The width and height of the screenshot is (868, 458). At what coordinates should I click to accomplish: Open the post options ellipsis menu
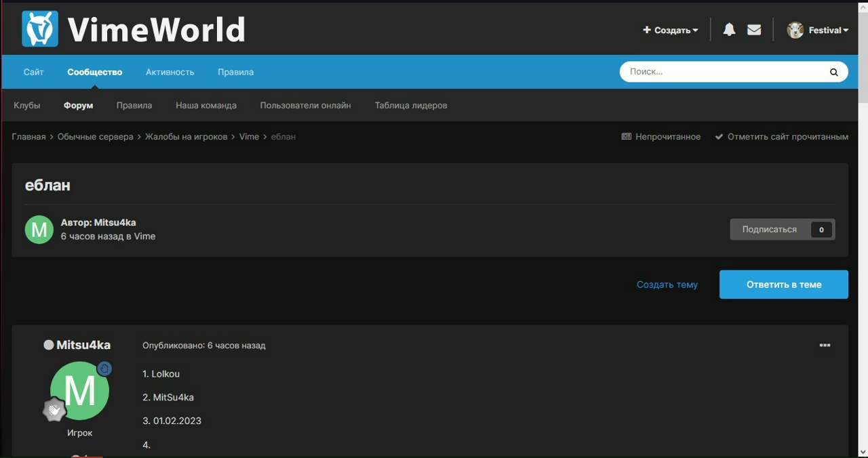825,346
